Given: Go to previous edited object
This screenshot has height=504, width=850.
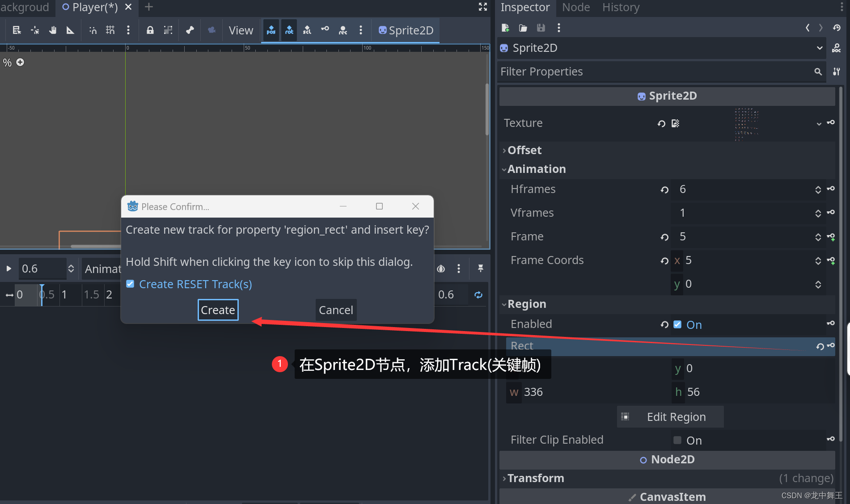Looking at the screenshot, I should tap(808, 28).
